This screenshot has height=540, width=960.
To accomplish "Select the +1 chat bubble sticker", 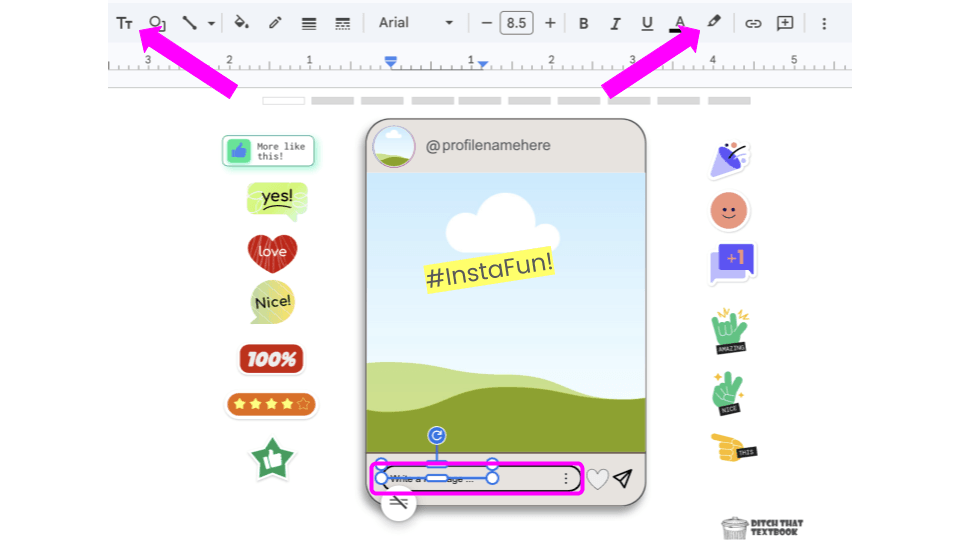I will click(x=732, y=263).
